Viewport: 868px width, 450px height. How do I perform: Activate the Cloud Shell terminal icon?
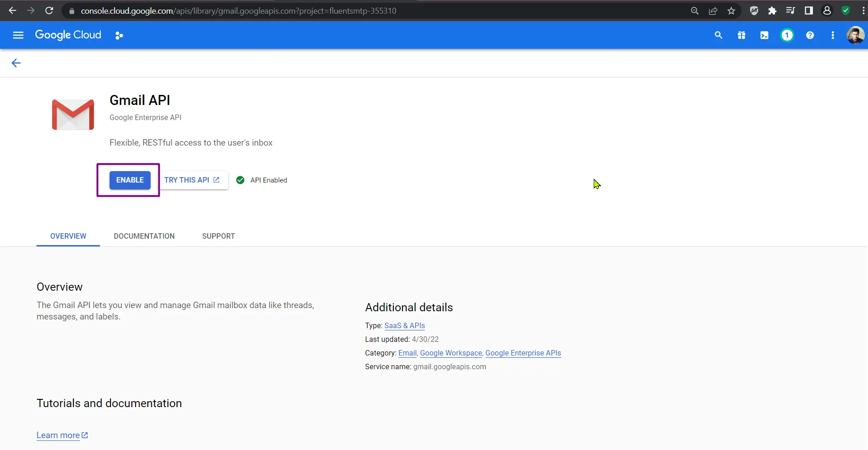point(764,35)
